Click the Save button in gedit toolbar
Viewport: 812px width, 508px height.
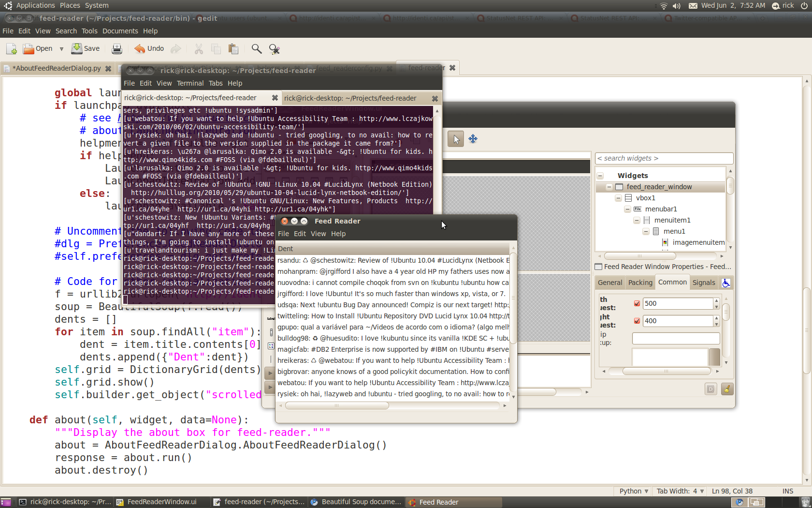(x=86, y=49)
